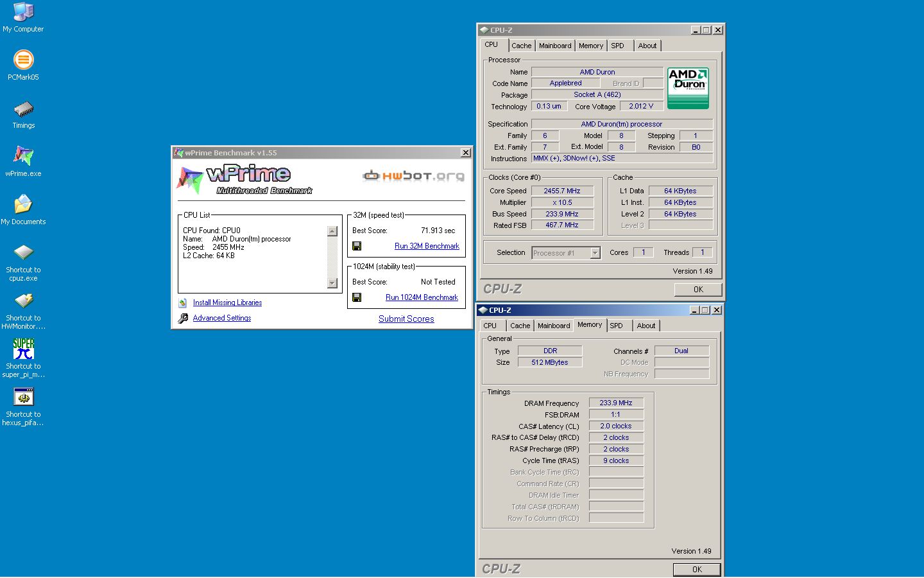This screenshot has height=578, width=924.
Task: Open Shortcut to HWMonitor icon
Action: point(23,311)
